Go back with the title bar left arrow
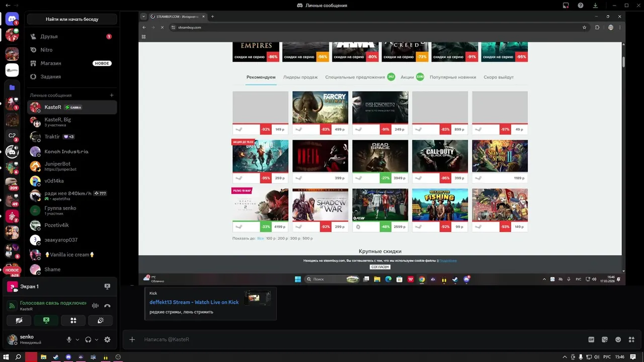 tap(7, 6)
